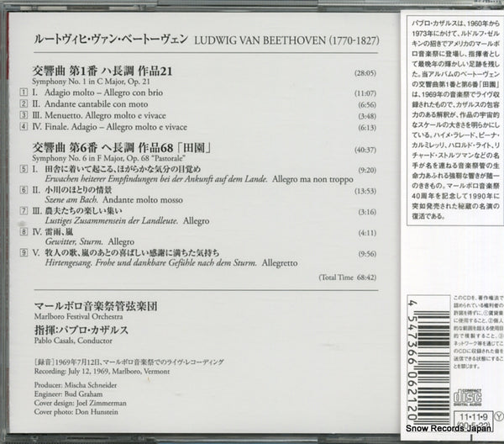This screenshot has height=444, width=504.
Task: Click 'Adagio molto – Allegro con brio'
Action: (104, 92)
